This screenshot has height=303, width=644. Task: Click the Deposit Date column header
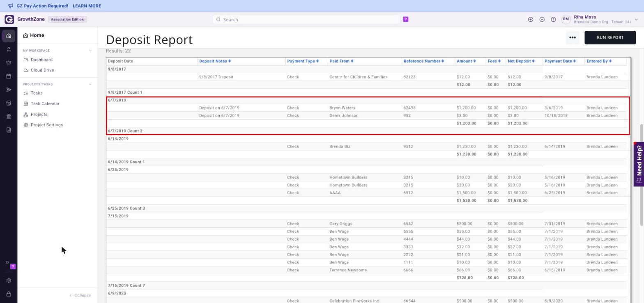120,61
